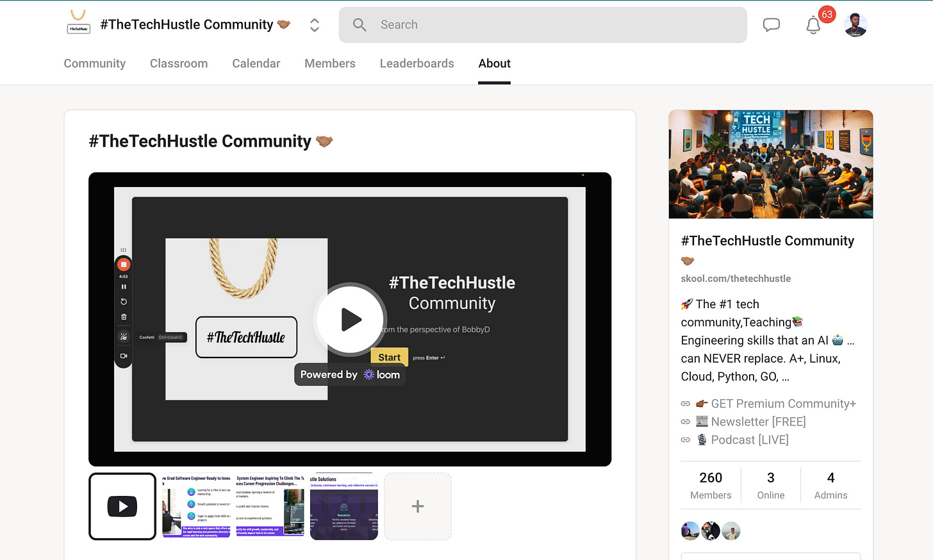Viewport: 933px width, 560px height.
Task: Click the pause icon in recorder bar
Action: (x=124, y=286)
